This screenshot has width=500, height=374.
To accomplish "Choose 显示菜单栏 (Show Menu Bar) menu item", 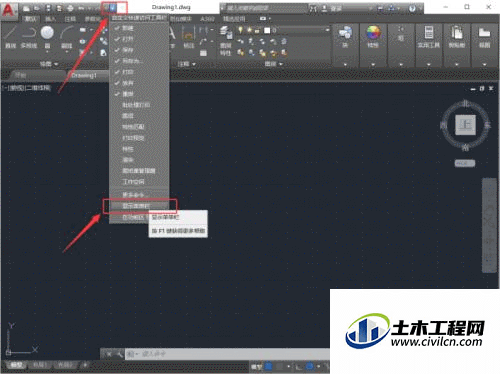I will point(139,206).
